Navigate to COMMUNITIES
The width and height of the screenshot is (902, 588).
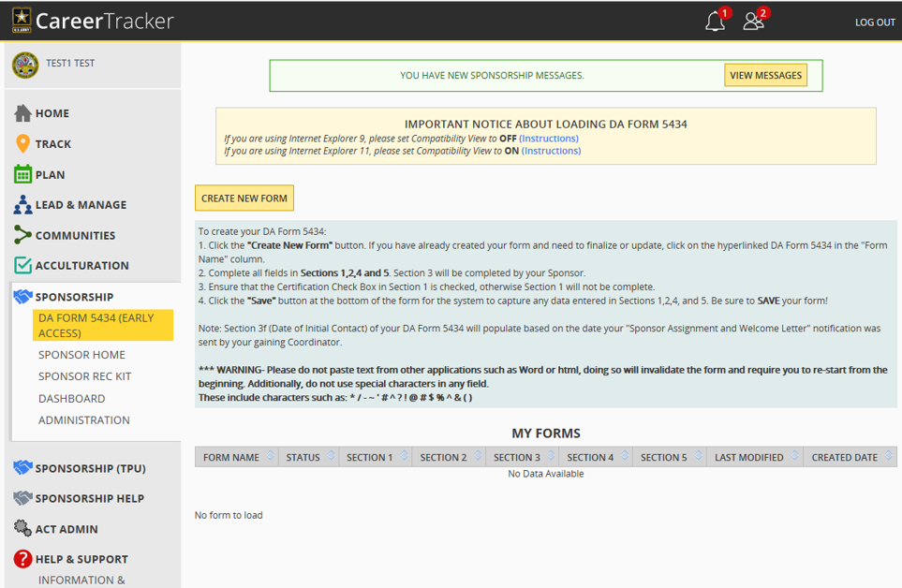coord(75,236)
